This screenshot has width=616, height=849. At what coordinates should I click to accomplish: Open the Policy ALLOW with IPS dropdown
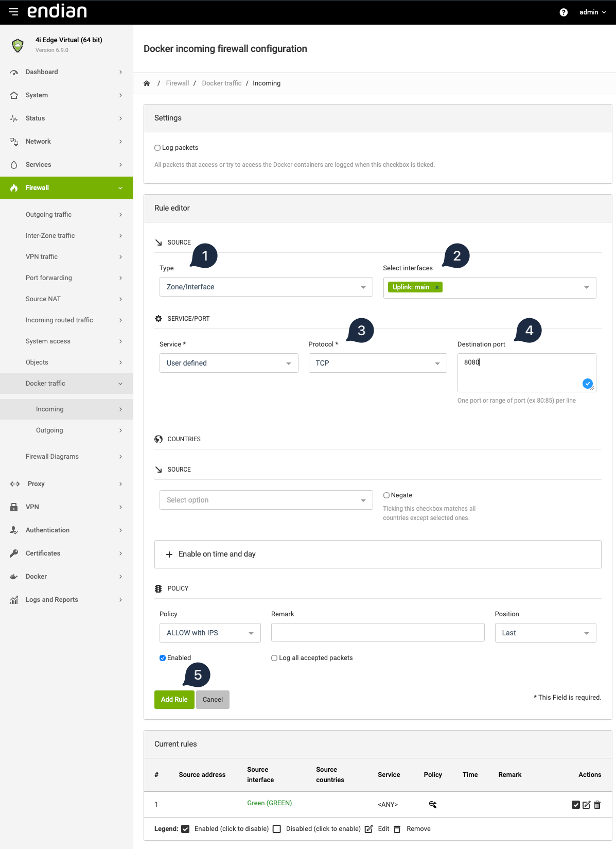tap(210, 633)
